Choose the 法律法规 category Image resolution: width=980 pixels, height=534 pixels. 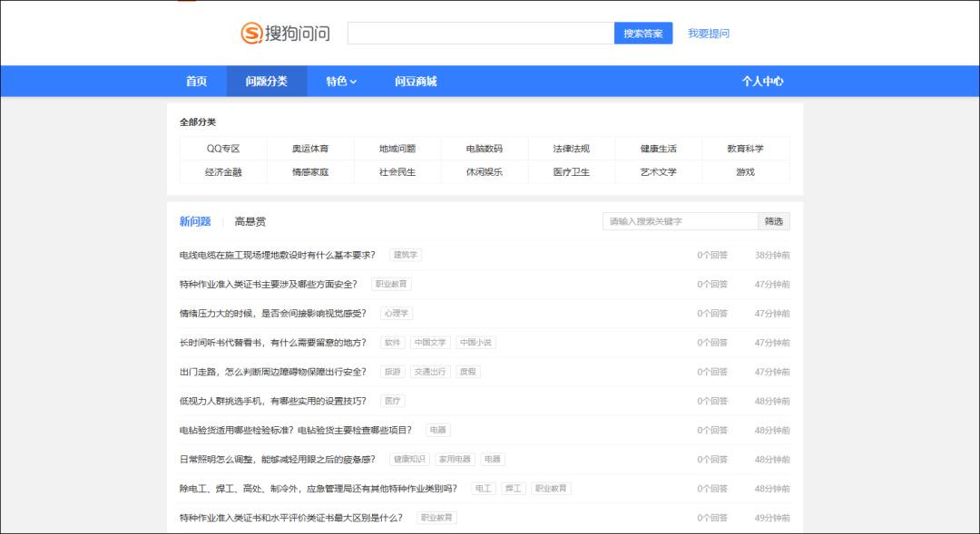(x=572, y=149)
